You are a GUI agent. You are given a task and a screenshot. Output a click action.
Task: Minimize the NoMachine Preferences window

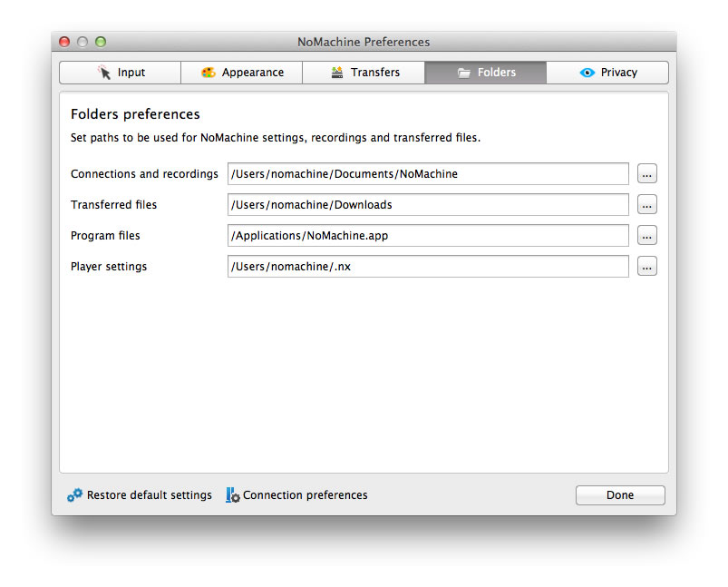coord(83,42)
